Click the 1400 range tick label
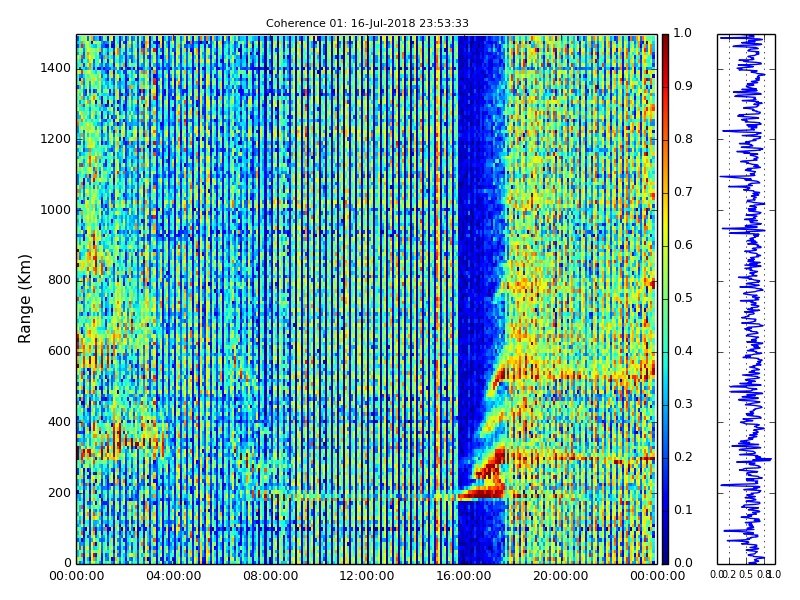The width and height of the screenshot is (800, 600). tap(56, 68)
